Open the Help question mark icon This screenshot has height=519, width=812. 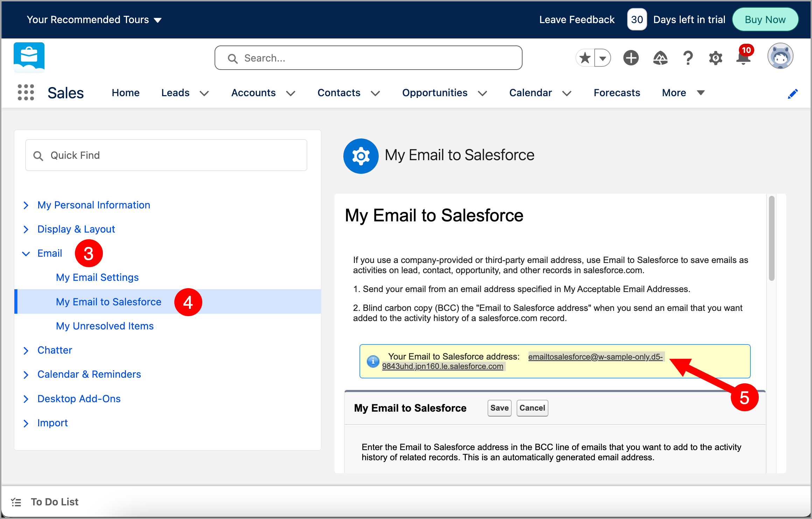(x=688, y=58)
